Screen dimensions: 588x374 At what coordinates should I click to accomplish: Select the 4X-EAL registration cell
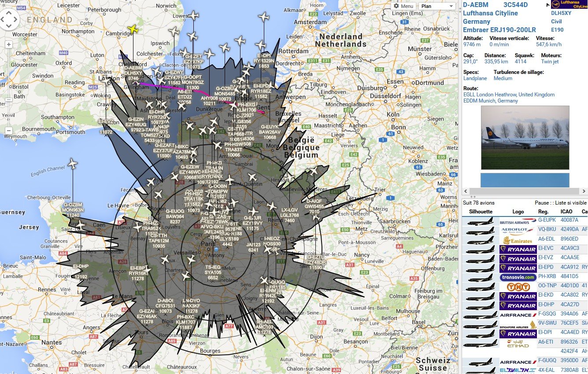coord(547,370)
